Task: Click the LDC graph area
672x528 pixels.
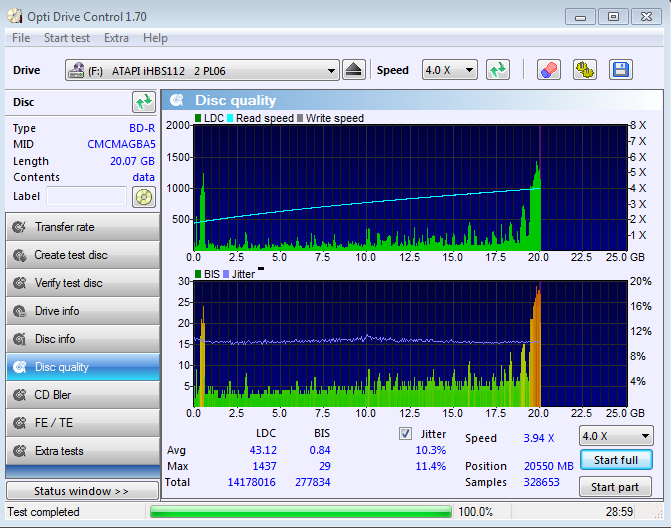Action: 410,188
